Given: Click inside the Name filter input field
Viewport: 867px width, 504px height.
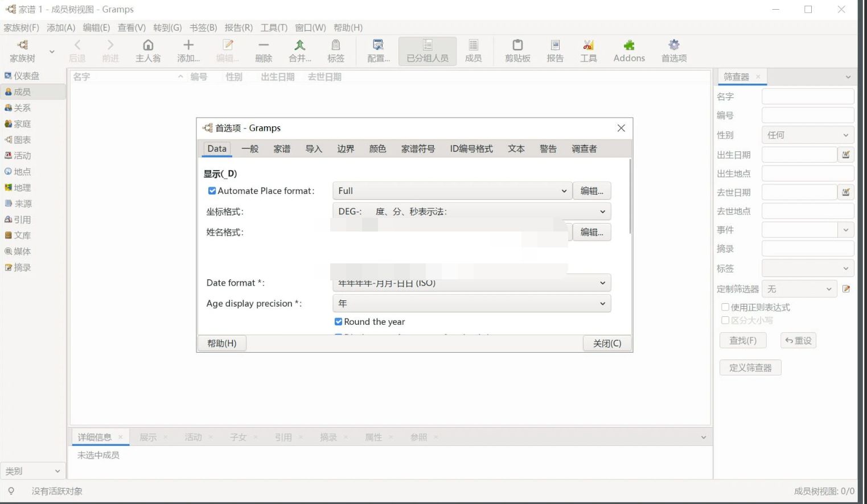Looking at the screenshot, I should [807, 96].
